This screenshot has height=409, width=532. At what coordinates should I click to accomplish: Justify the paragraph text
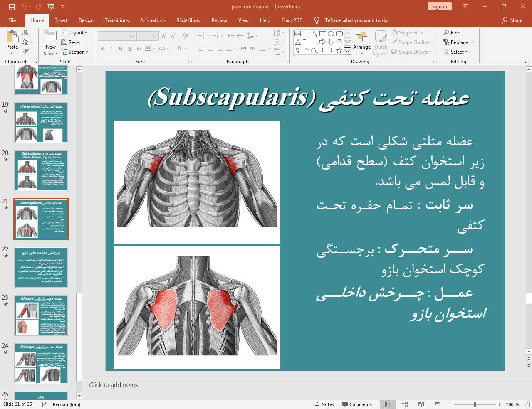(229, 49)
